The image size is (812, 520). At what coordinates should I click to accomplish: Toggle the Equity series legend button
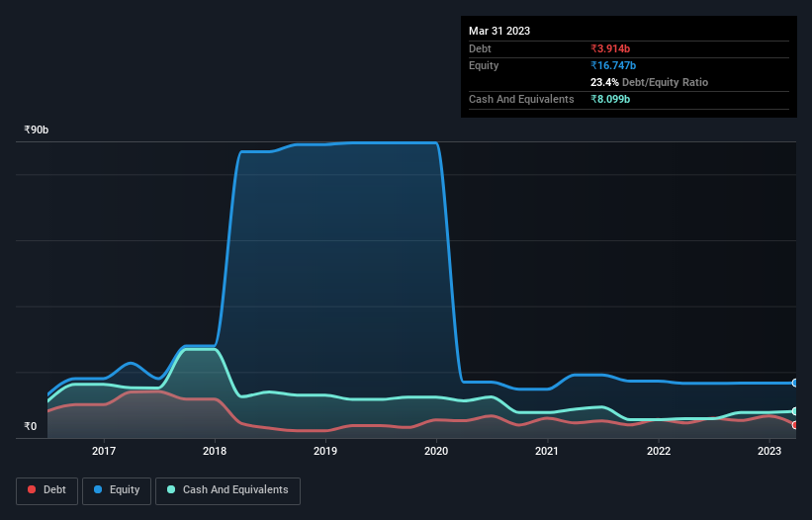tap(117, 490)
